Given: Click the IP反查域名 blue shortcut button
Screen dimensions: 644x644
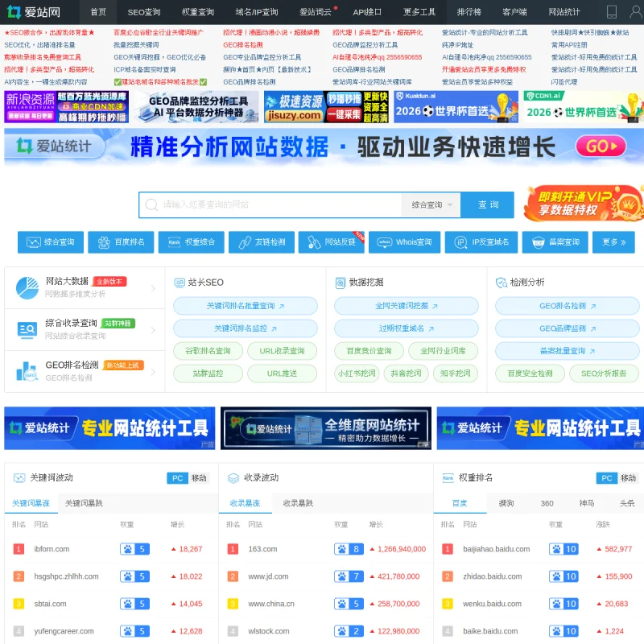Looking at the screenshot, I should [x=481, y=242].
